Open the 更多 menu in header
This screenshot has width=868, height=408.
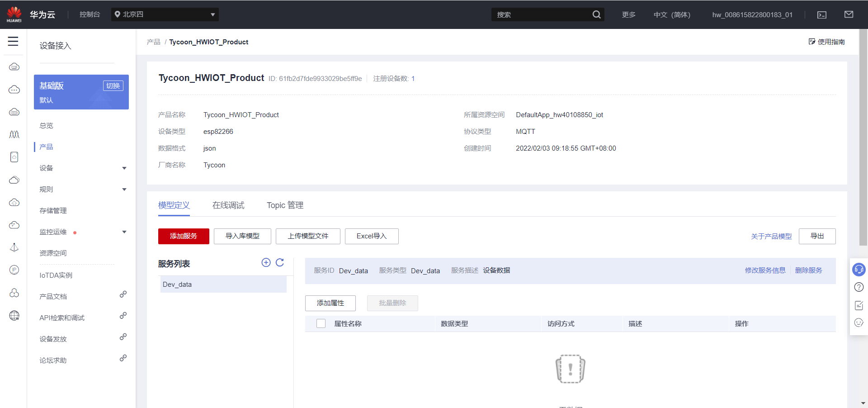(629, 15)
